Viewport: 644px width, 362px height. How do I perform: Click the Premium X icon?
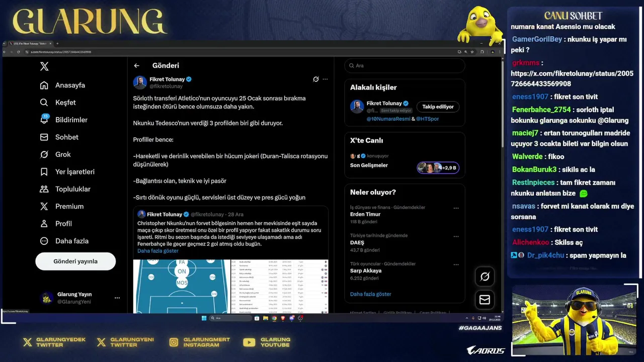click(x=44, y=206)
